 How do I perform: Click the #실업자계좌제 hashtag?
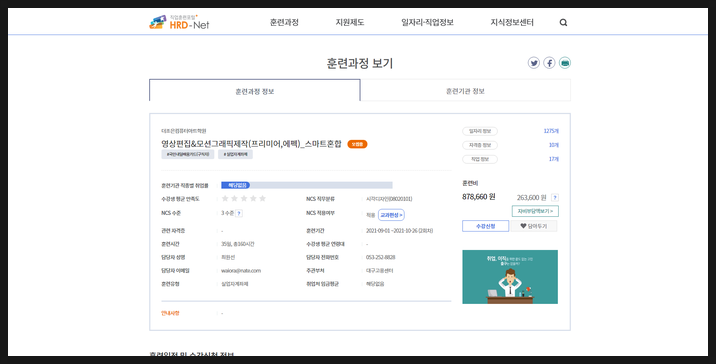click(235, 154)
